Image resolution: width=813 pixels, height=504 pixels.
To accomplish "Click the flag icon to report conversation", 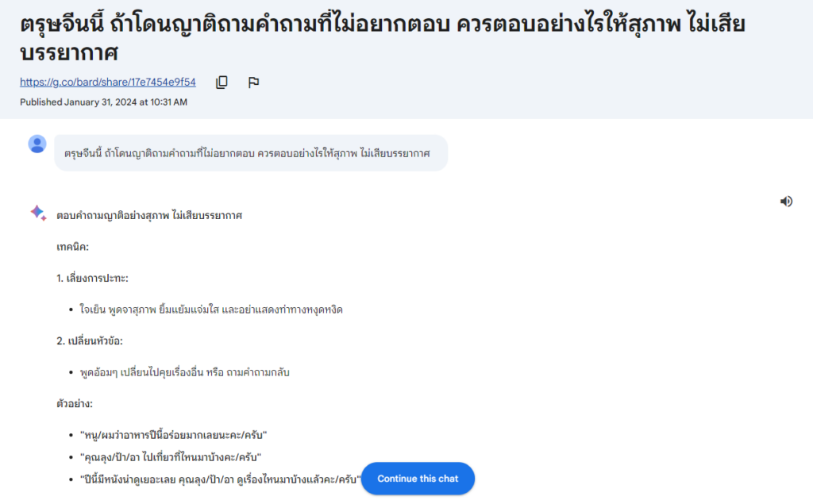I will 253,83.
